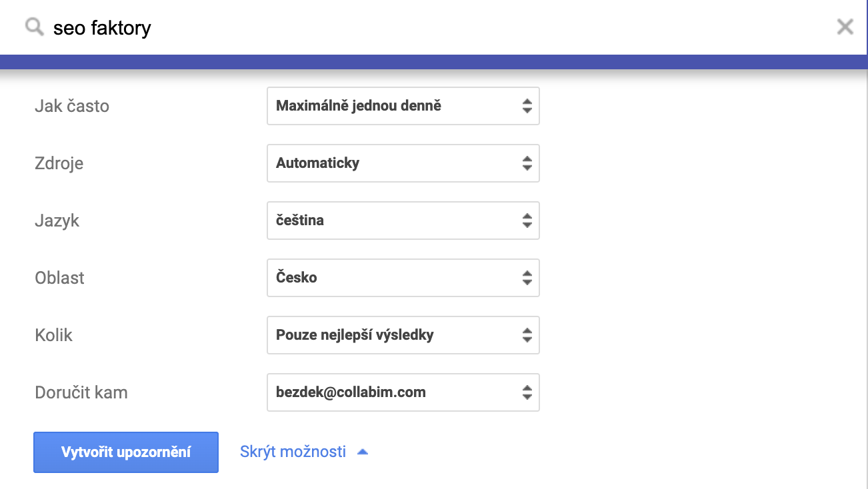Click the Skrýt možnosti link

293,452
